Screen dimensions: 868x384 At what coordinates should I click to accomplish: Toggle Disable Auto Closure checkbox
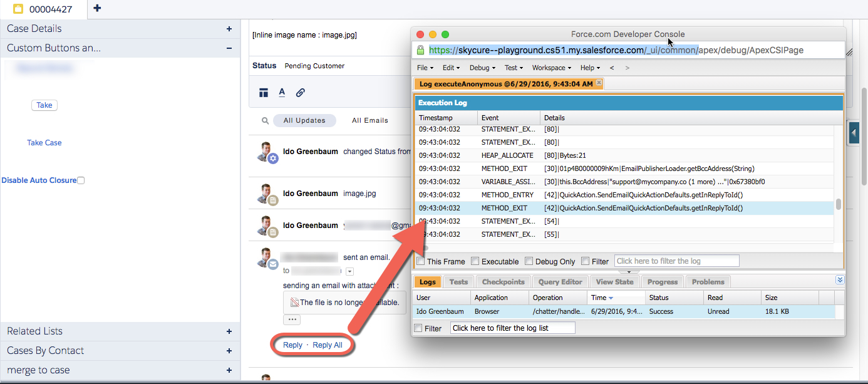click(x=81, y=180)
